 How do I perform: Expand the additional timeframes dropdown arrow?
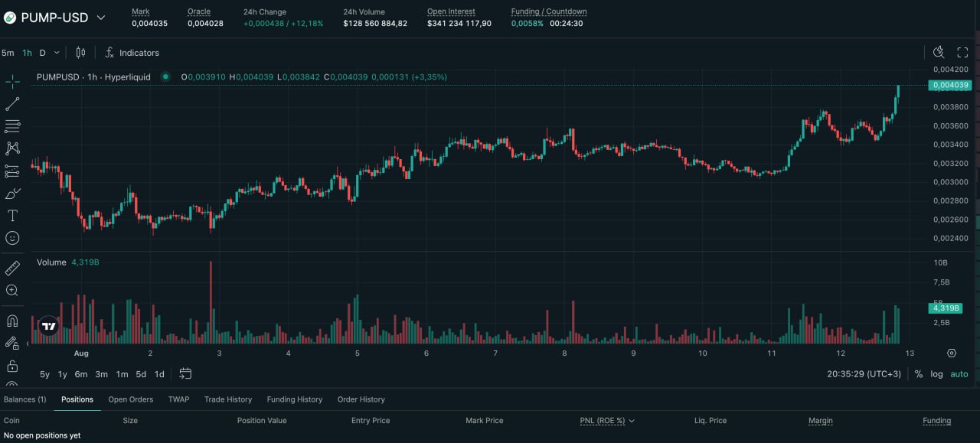57,53
